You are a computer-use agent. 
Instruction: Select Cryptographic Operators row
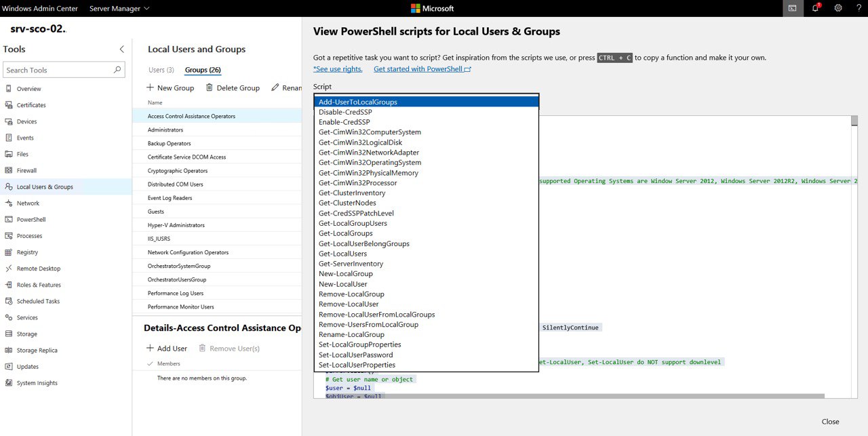click(x=217, y=170)
